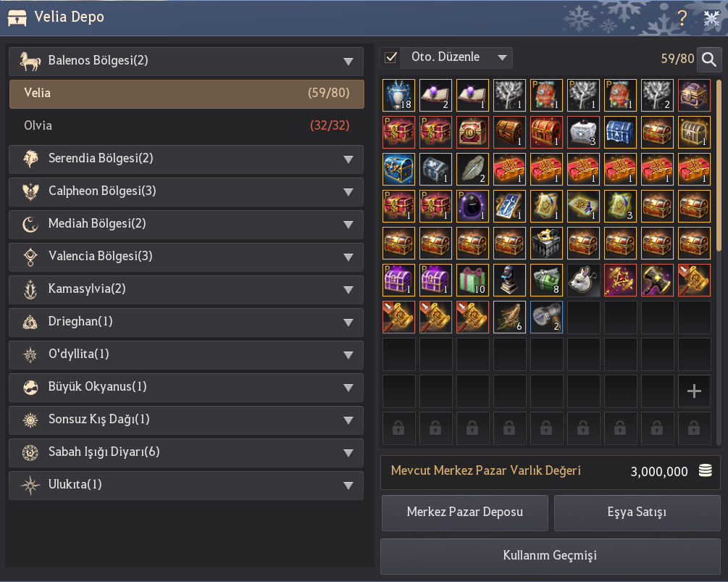Open Merkez Pazar Deposu
728x582 pixels.
click(465, 512)
